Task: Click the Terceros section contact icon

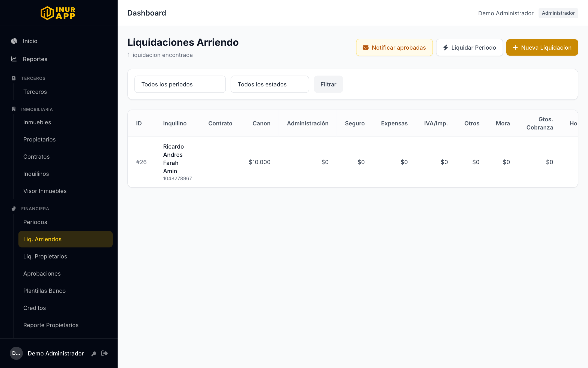Action: point(14,78)
